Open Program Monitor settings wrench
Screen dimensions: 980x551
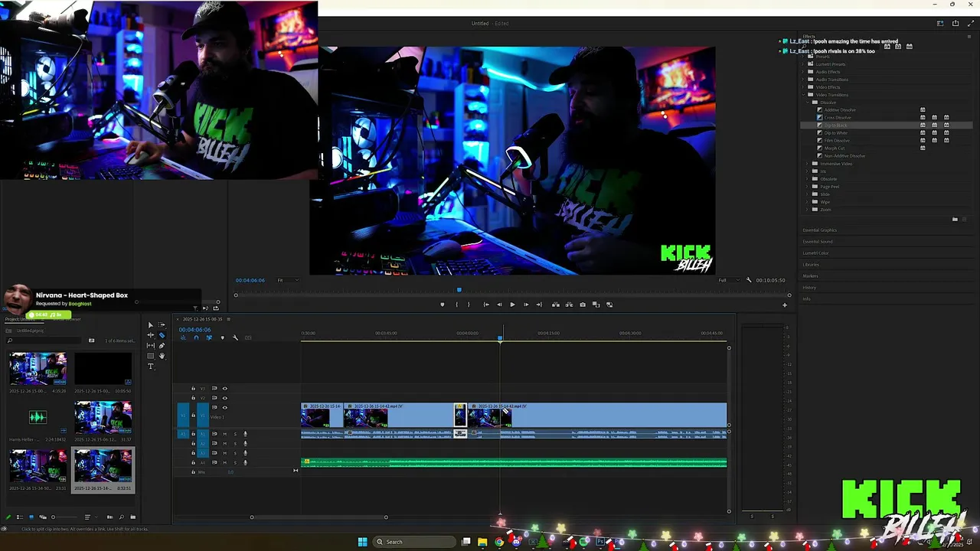coord(749,280)
